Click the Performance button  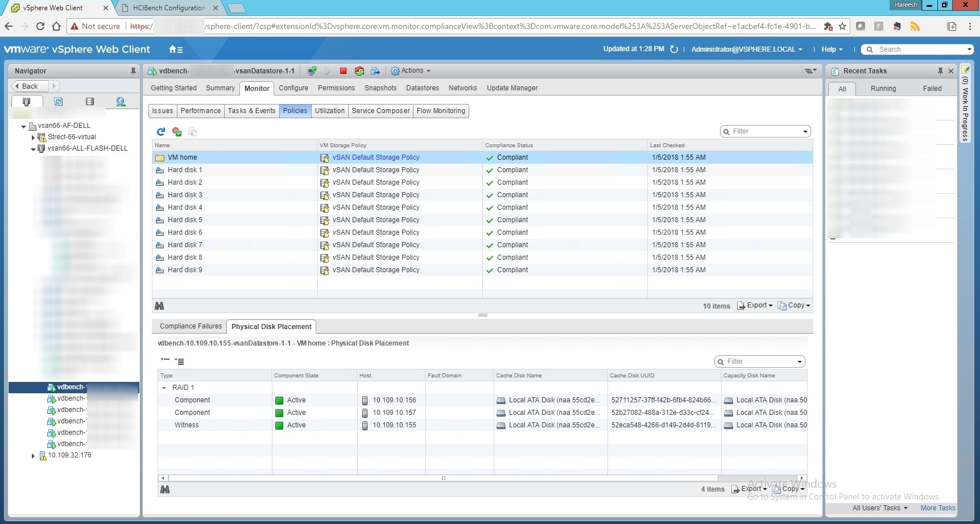pyautogui.click(x=200, y=111)
